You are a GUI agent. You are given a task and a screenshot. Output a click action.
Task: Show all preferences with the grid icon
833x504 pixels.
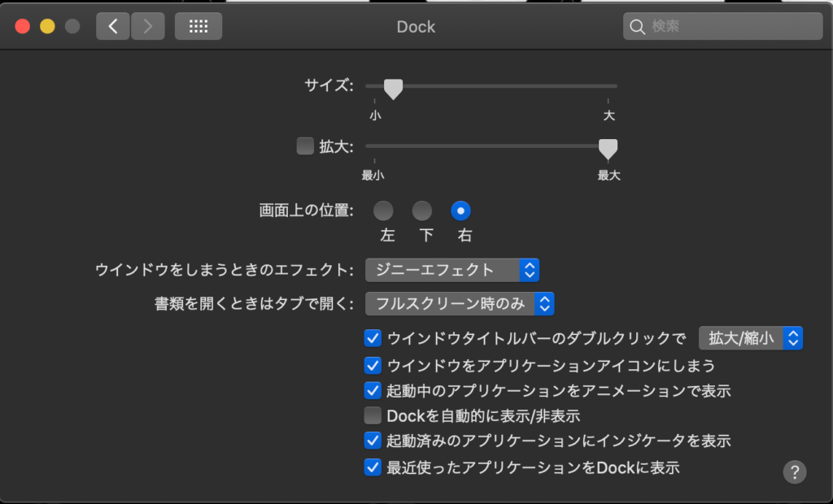tap(198, 26)
